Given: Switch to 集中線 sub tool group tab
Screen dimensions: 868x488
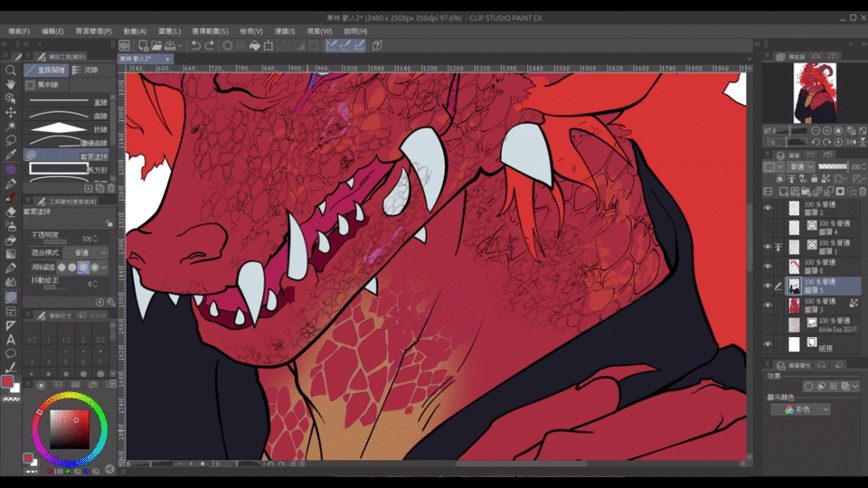Looking at the screenshot, I should point(46,85).
